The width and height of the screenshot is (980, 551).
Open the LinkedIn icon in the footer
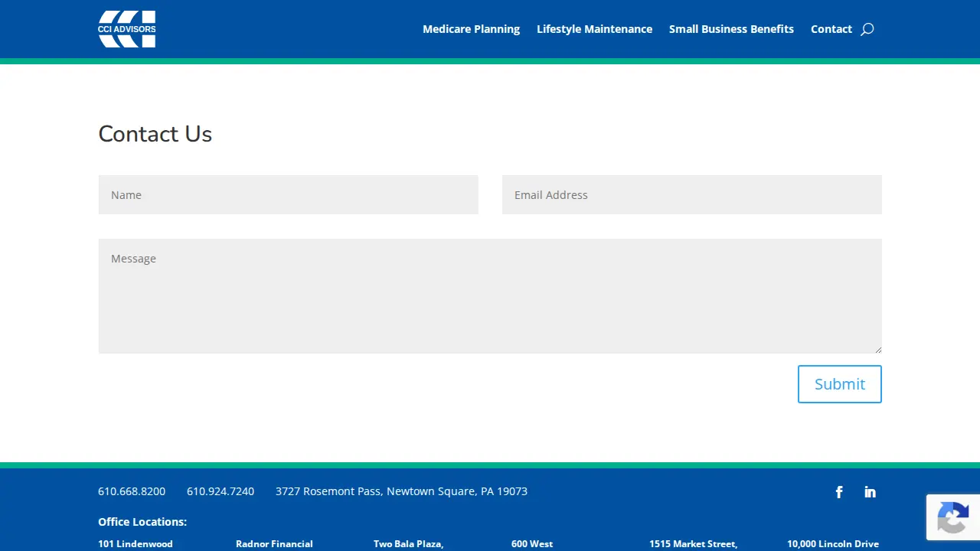click(870, 492)
